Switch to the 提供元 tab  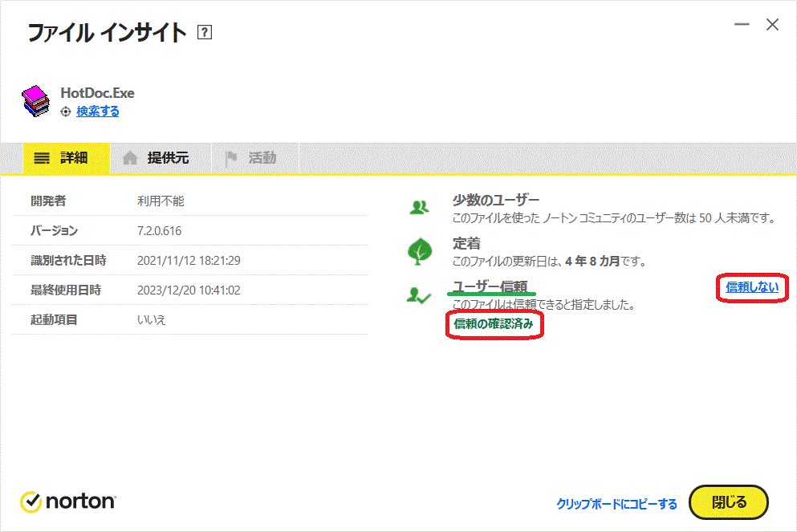click(161, 159)
